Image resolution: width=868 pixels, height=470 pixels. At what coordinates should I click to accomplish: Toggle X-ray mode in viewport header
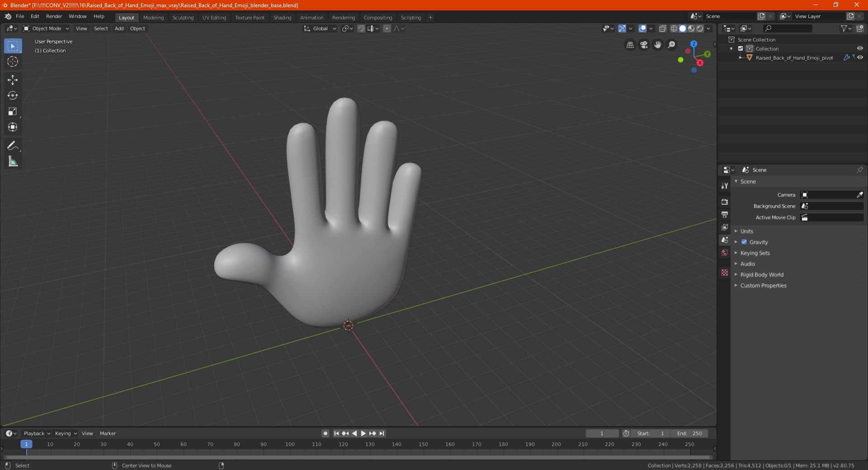662,28
